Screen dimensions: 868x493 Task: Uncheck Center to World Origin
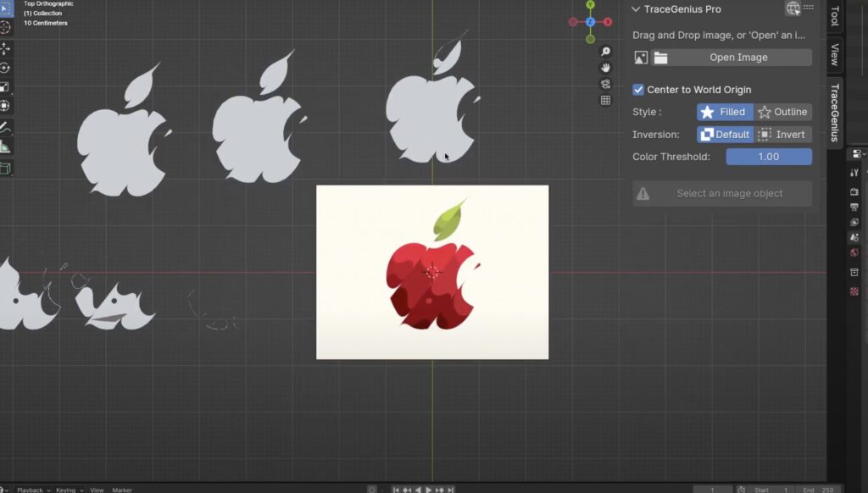point(638,90)
